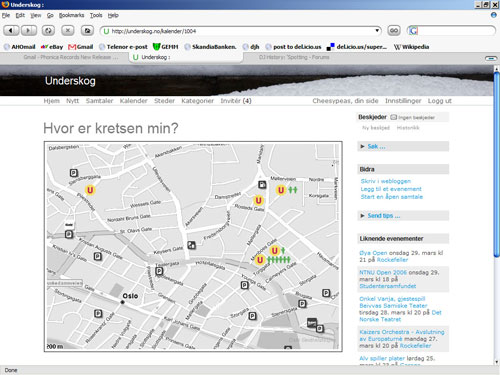The image size is (500, 375).
Task: Click the URL address field
Action: [x=242, y=31]
